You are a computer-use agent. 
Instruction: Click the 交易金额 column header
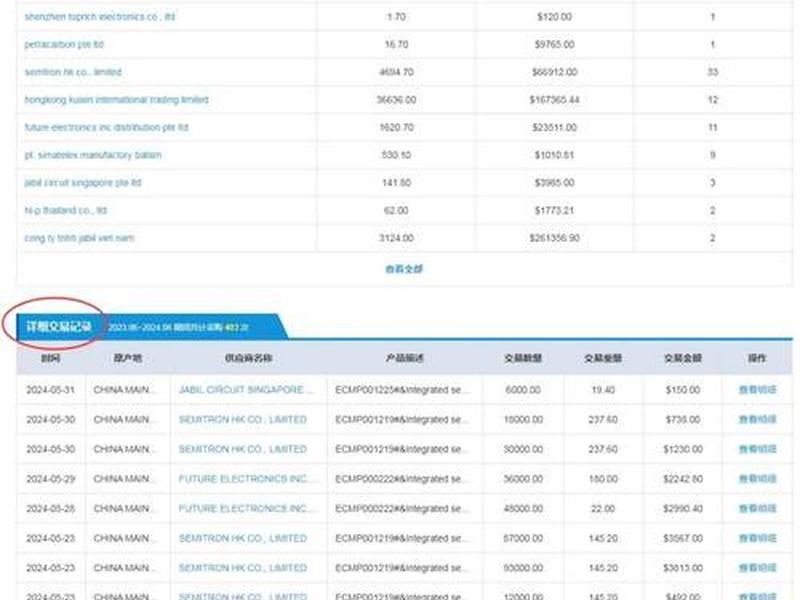(683, 358)
